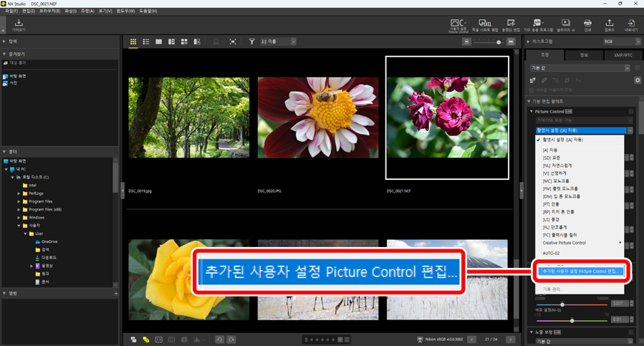The width and height of the screenshot is (644, 346).
Task: Collapse the 즐겨찾기 favorites panel
Action: (4, 54)
